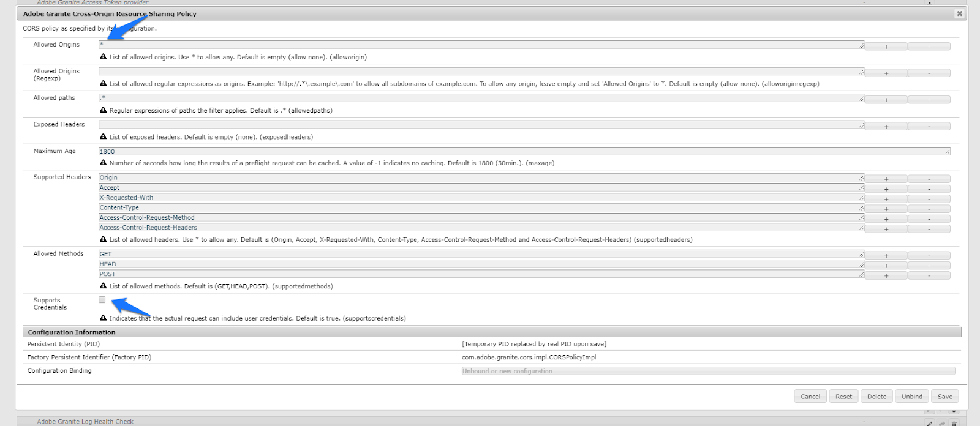Edit the HEAD allowed method field
The height and width of the screenshot is (426, 980).
(481, 264)
